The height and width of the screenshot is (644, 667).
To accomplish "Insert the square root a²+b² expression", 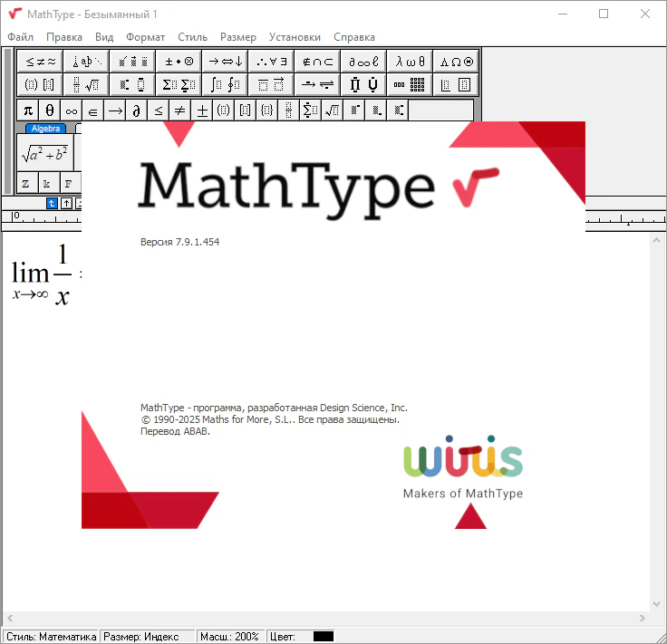I will (45, 154).
